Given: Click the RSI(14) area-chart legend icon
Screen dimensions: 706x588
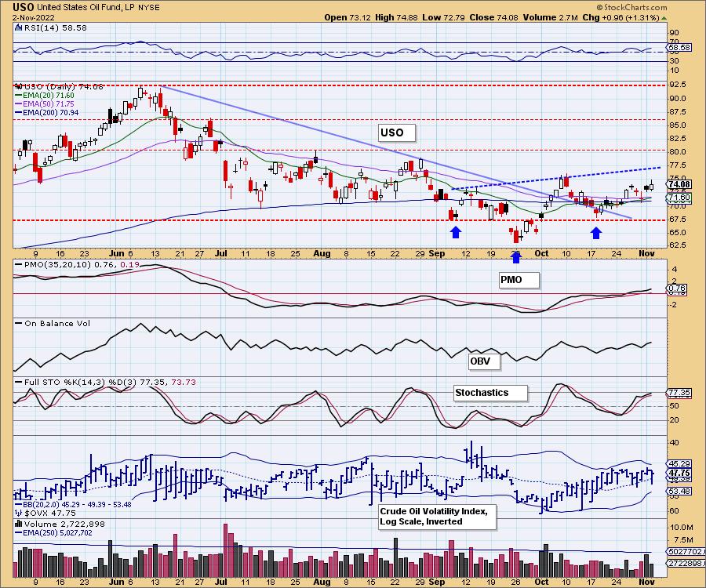Looking at the screenshot, I should click(18, 28).
